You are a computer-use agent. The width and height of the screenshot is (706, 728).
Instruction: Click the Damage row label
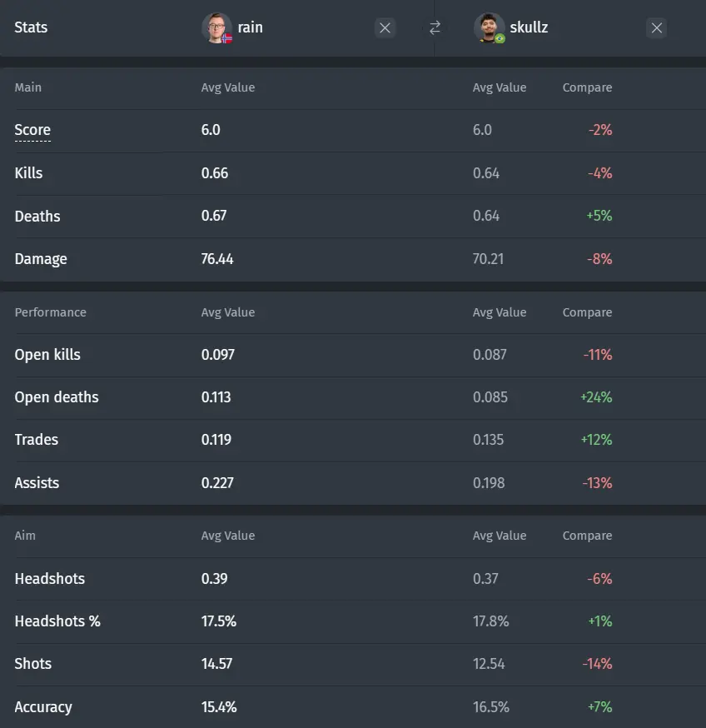(x=41, y=259)
